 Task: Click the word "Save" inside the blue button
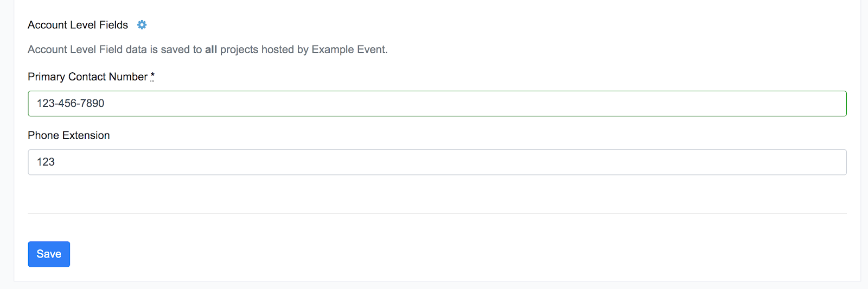49,254
